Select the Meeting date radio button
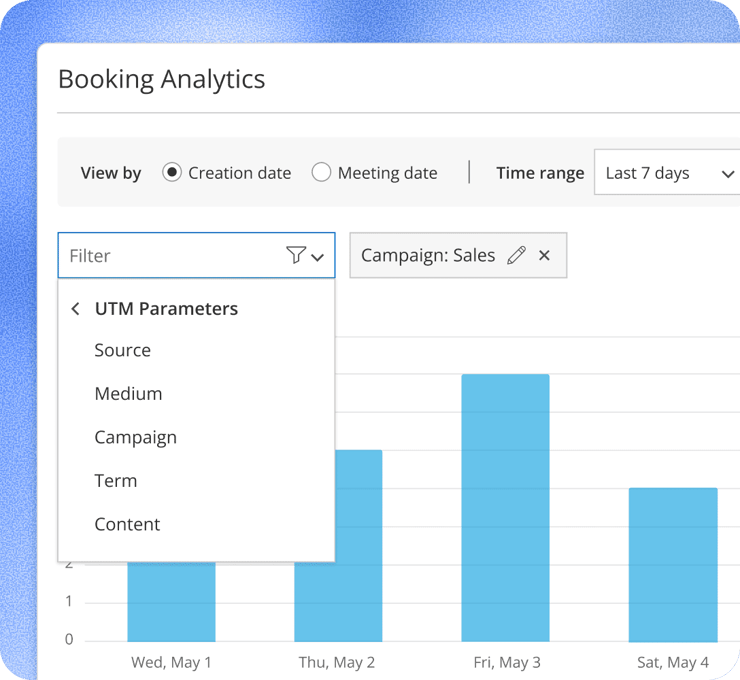The width and height of the screenshot is (740, 680). point(321,172)
